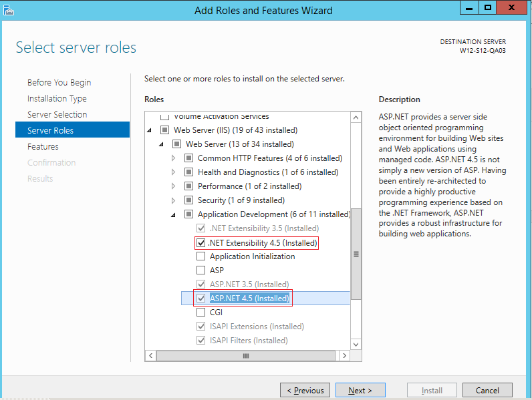
Task: Toggle the Performance checkbox
Action: (x=188, y=186)
